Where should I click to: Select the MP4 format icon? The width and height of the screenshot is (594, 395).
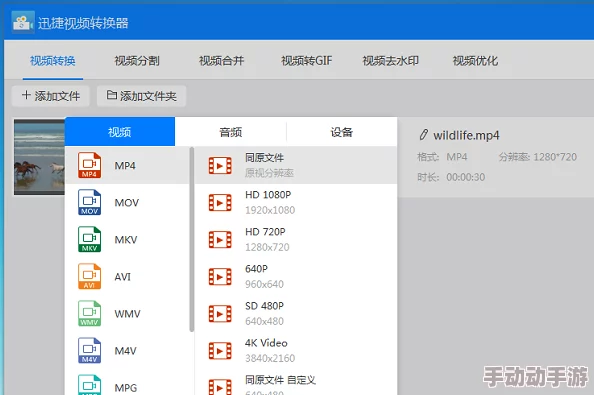tap(89, 165)
